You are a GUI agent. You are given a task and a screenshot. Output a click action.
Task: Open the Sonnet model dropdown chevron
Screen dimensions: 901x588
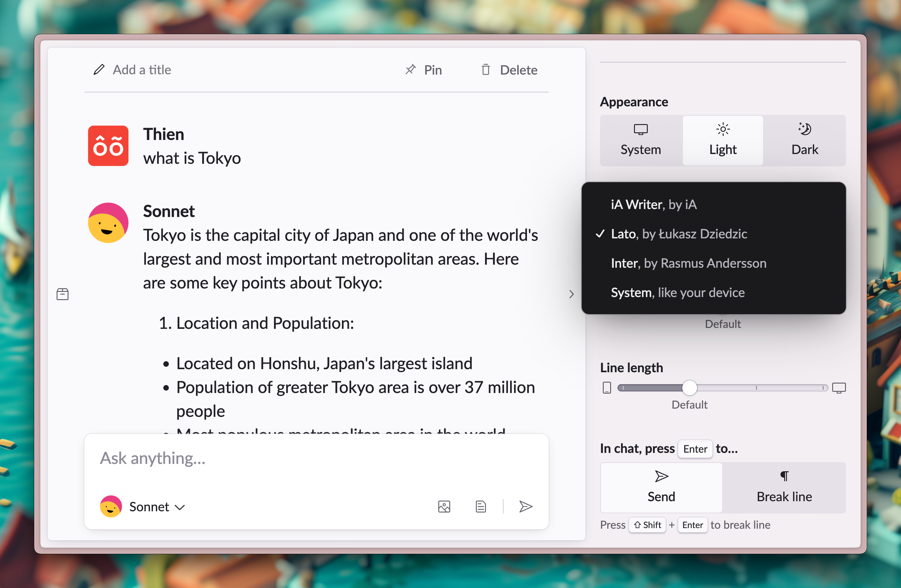[180, 507]
